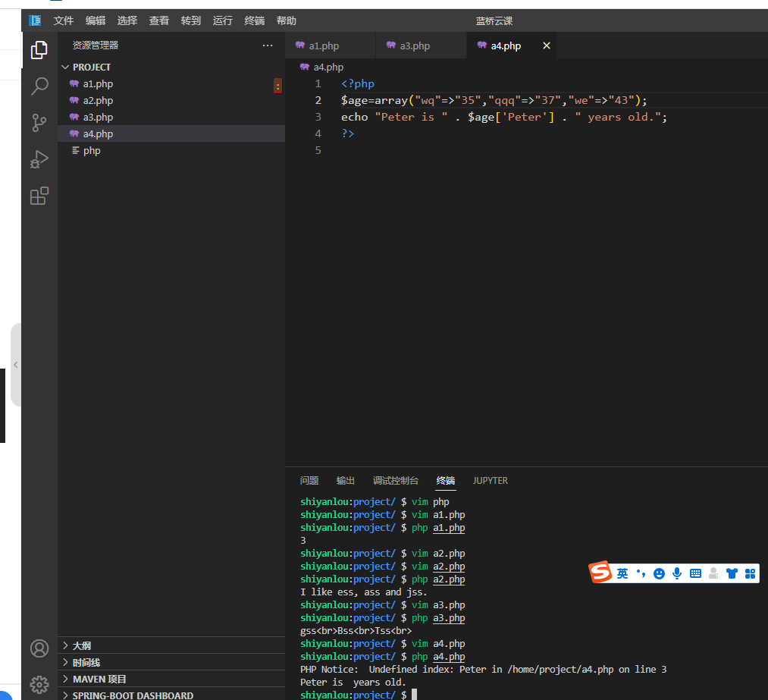Toggle the English/Chinese input mode button
The width and height of the screenshot is (768, 700).
point(622,573)
